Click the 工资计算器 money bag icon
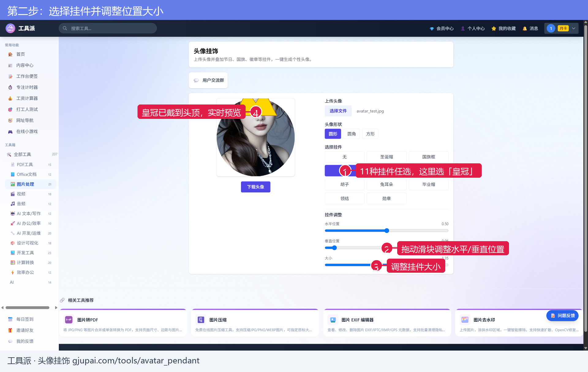Screen dimensions: 588x372 (10, 98)
